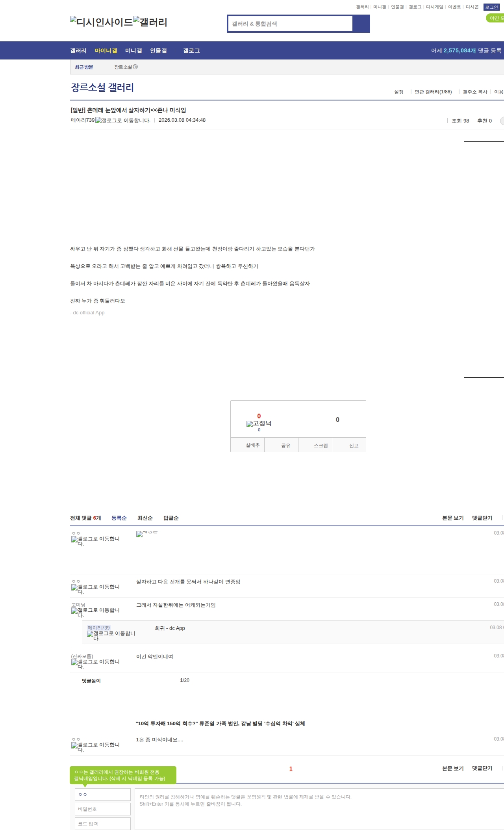
Task: Click the 로그인 button at top right
Action: coord(491,7)
